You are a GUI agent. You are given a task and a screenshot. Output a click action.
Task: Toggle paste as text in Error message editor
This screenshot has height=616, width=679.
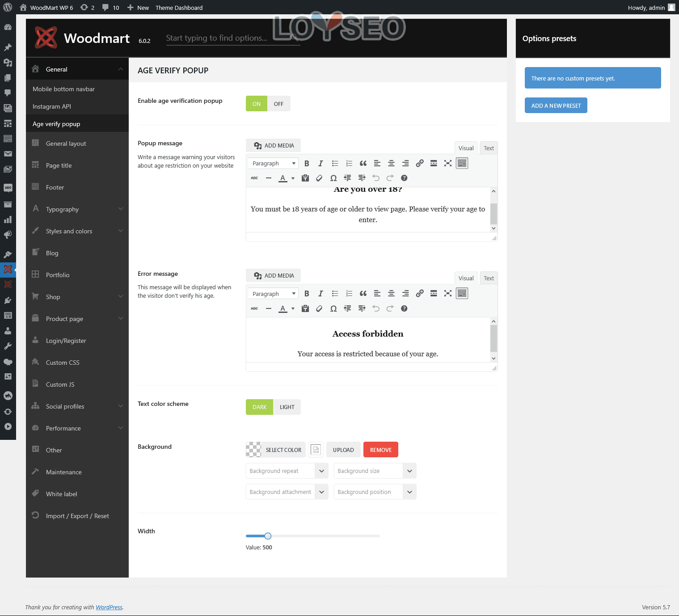click(305, 308)
